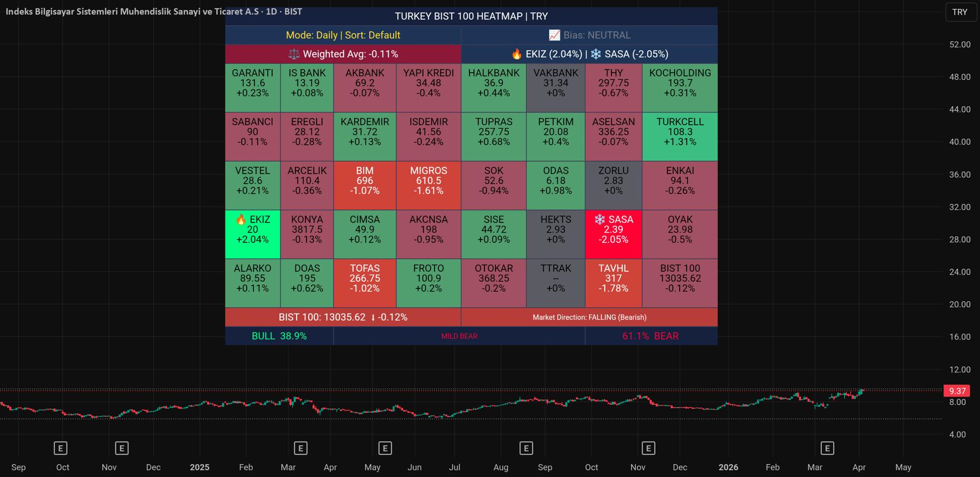Viewport: 980px width, 477px height.
Task: Select the TURKEY BIST 100 HEATMAP title
Action: pos(471,16)
